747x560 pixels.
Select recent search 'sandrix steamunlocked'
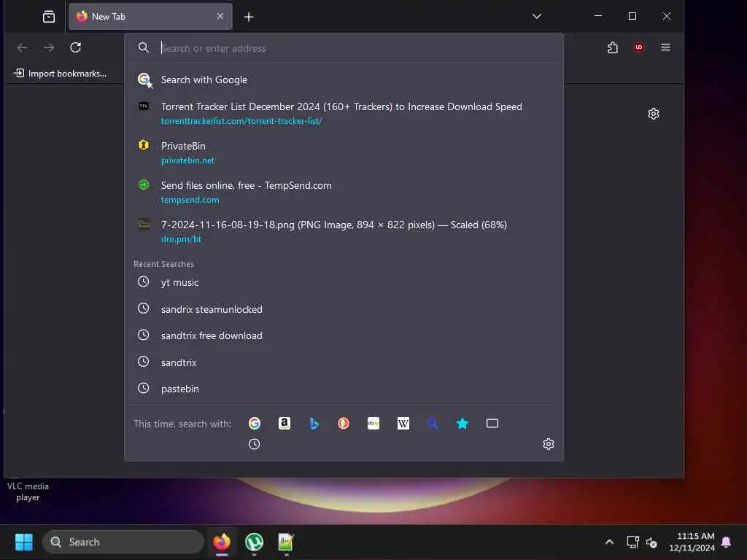[344, 309]
